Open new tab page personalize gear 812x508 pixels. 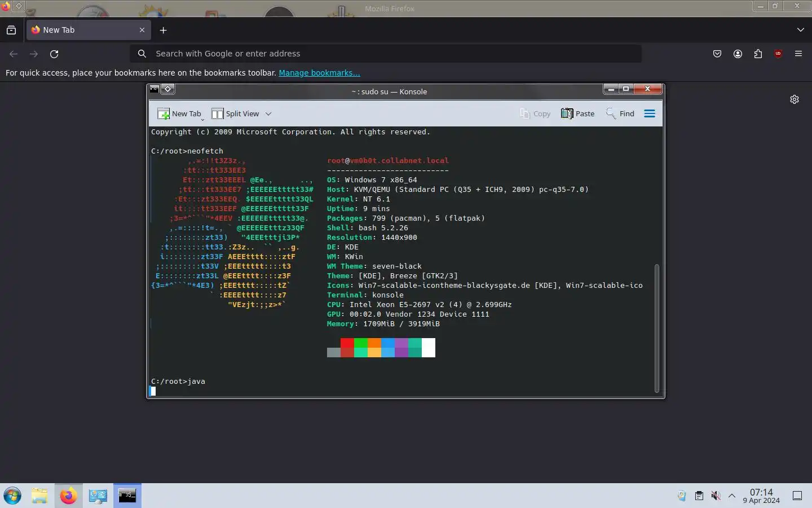point(795,99)
